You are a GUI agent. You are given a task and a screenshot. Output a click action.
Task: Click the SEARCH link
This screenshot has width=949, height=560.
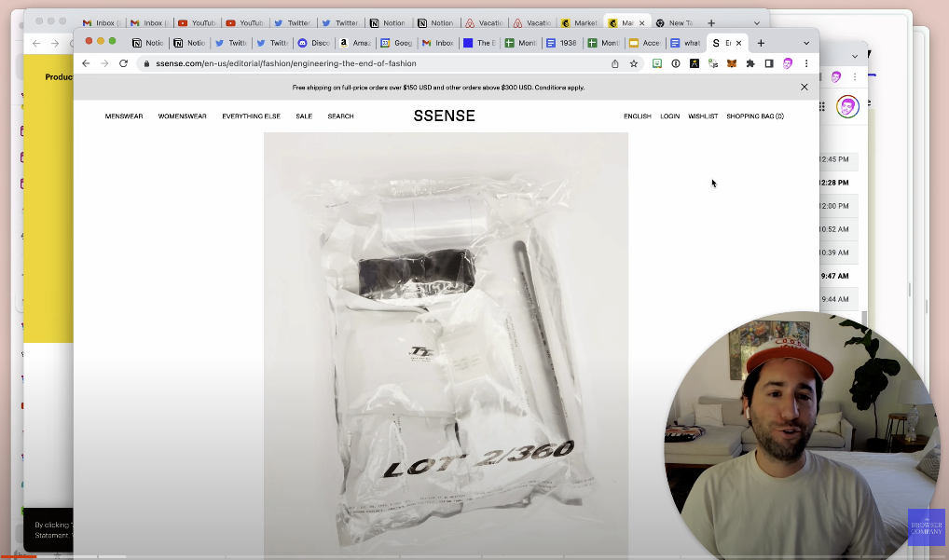[341, 116]
